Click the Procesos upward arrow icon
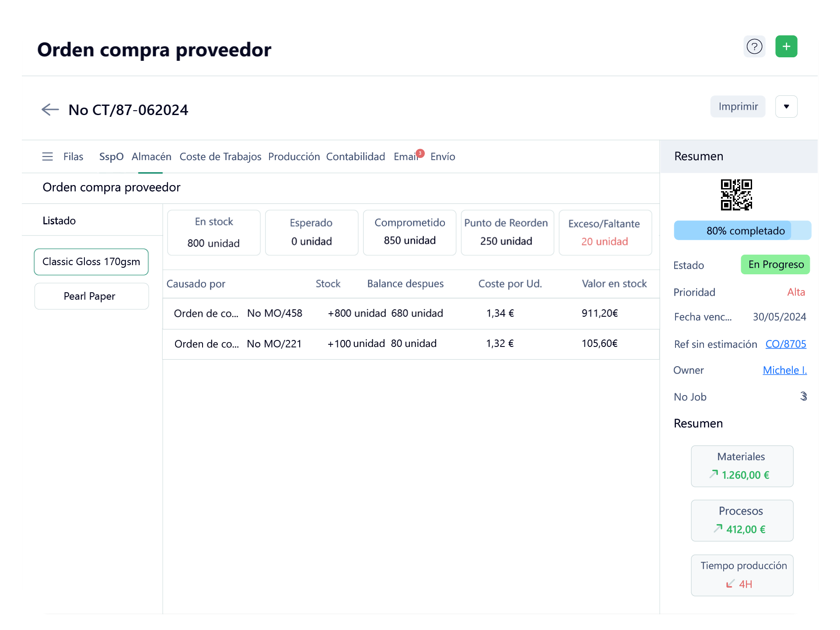This screenshot has height=630, width=840. [x=718, y=528]
